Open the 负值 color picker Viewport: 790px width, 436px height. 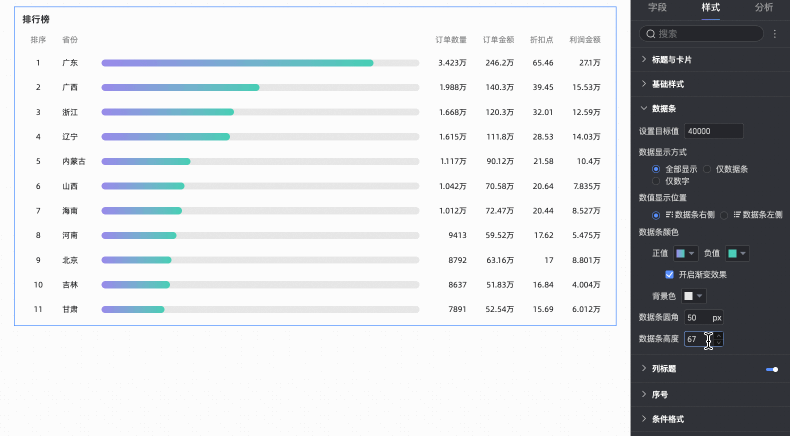(737, 254)
